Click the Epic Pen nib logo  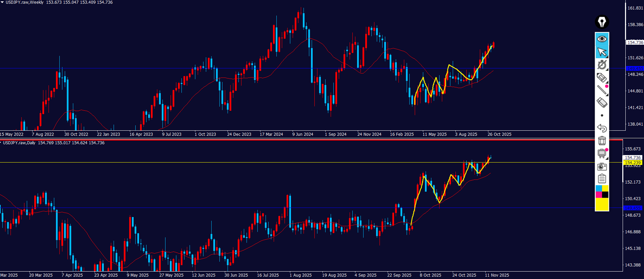(602, 22)
